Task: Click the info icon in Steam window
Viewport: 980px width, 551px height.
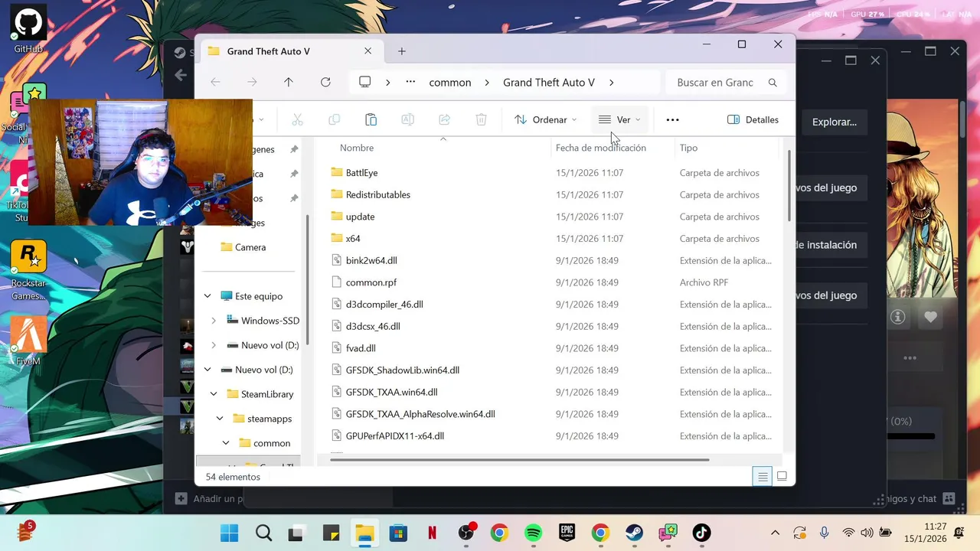Action: click(x=898, y=317)
